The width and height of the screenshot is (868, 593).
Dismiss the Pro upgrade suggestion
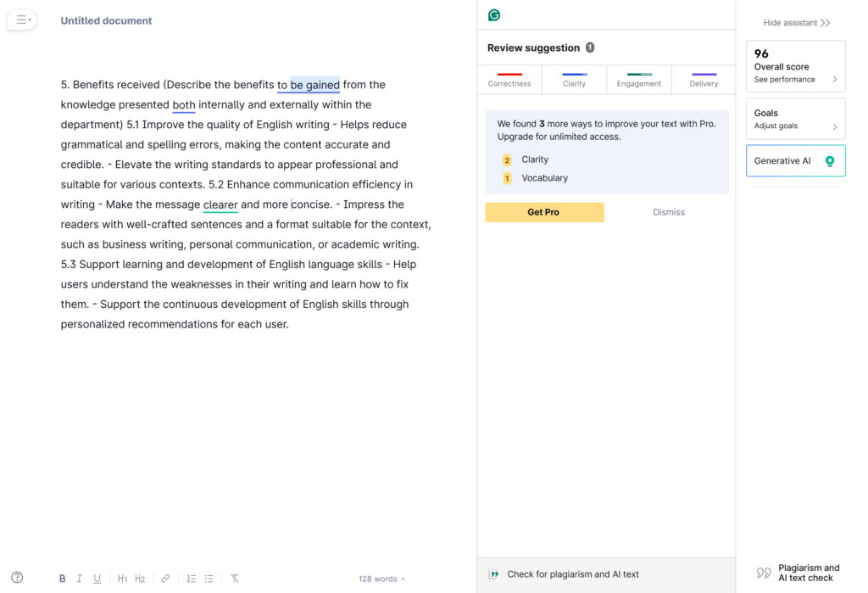point(669,212)
